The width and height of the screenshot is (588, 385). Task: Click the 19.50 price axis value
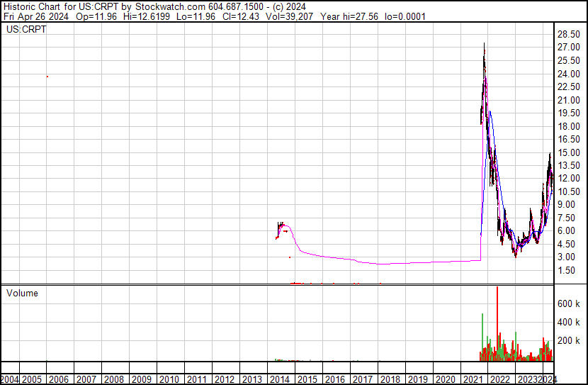[x=569, y=113]
